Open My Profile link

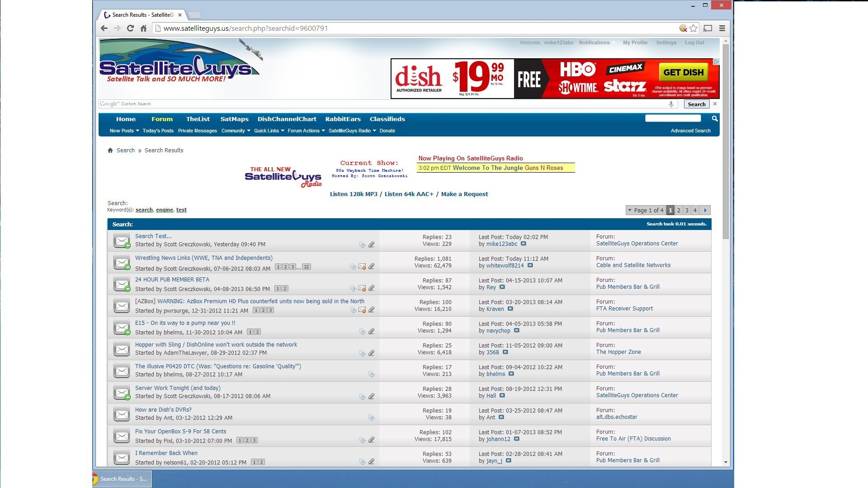(635, 42)
